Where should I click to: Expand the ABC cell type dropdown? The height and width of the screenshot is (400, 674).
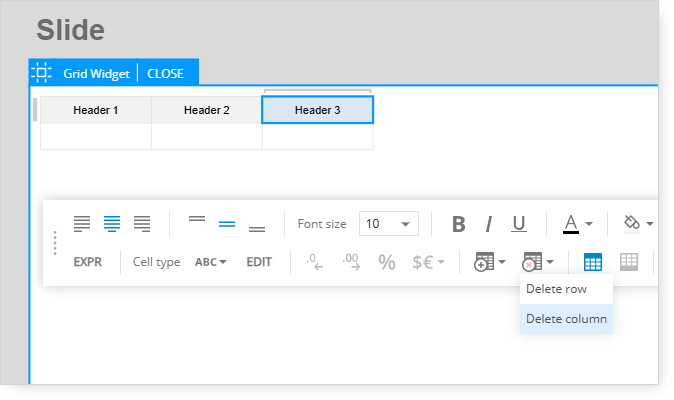click(x=211, y=262)
